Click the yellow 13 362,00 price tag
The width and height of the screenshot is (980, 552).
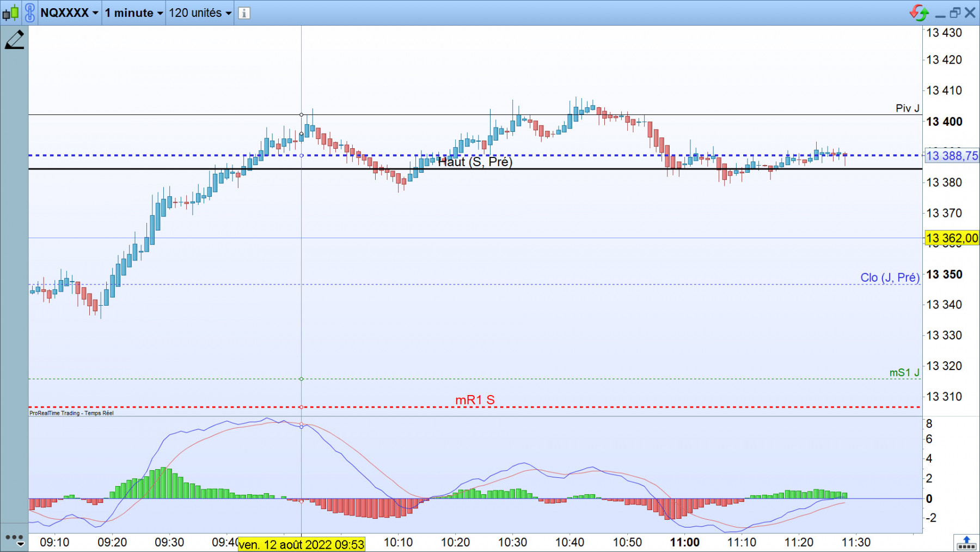pos(952,238)
